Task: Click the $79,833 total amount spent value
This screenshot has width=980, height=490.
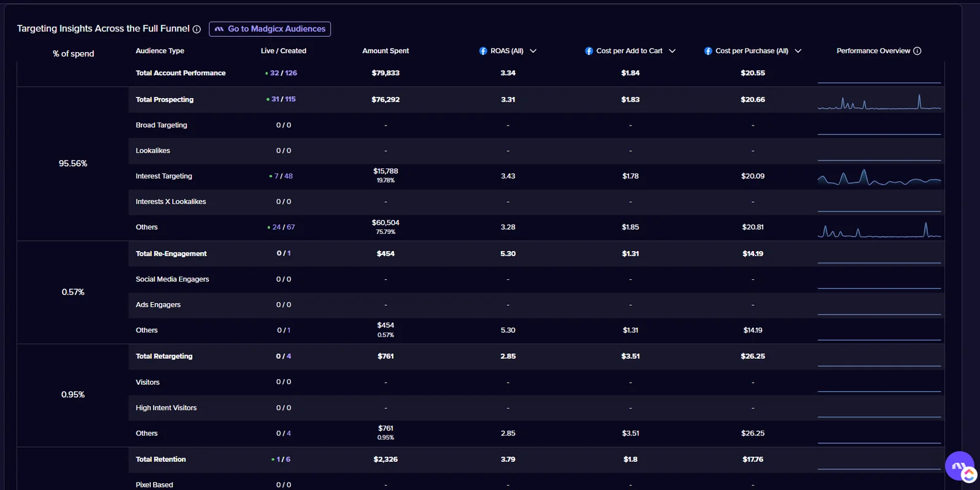Action: (385, 73)
